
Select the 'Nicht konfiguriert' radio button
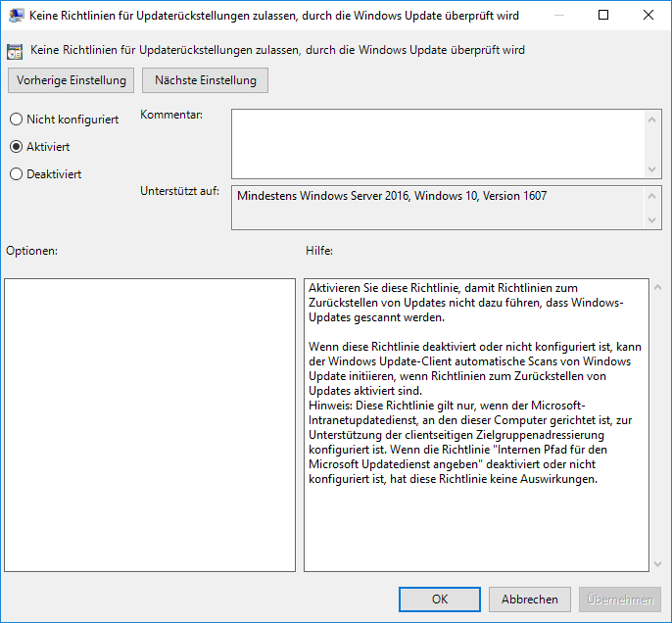[16, 120]
